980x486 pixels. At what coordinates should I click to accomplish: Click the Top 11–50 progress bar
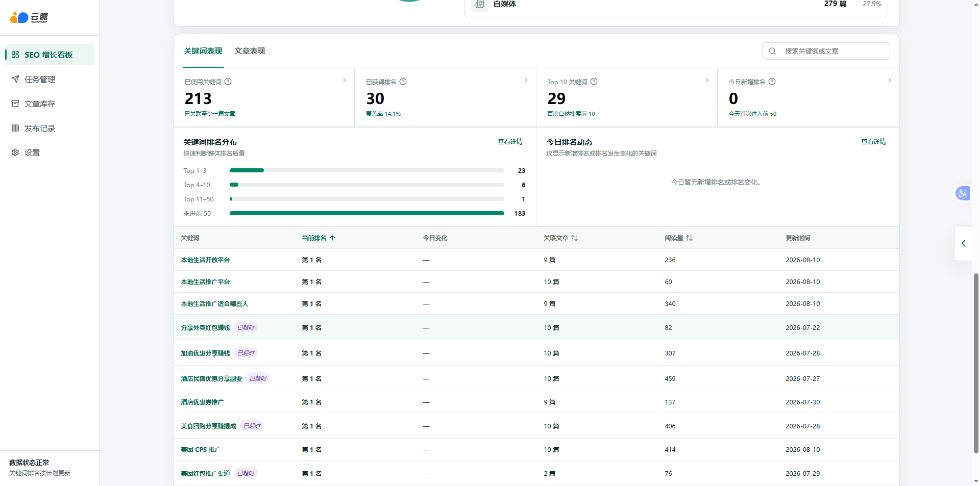367,199
